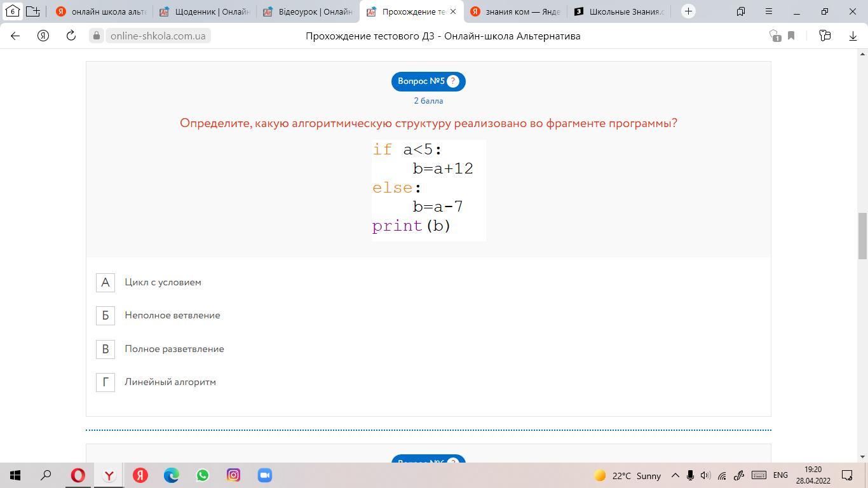
Task: Close the 'Прохождение тес' tab
Action: pos(453,11)
